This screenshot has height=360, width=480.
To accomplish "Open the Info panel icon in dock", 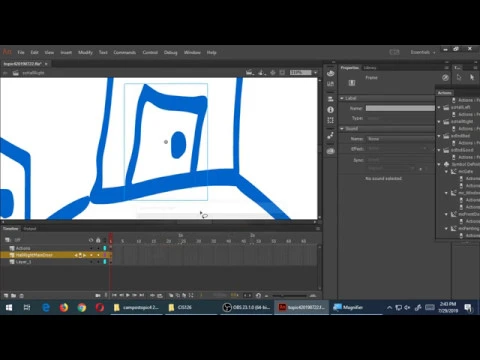I will [x=330, y=110].
